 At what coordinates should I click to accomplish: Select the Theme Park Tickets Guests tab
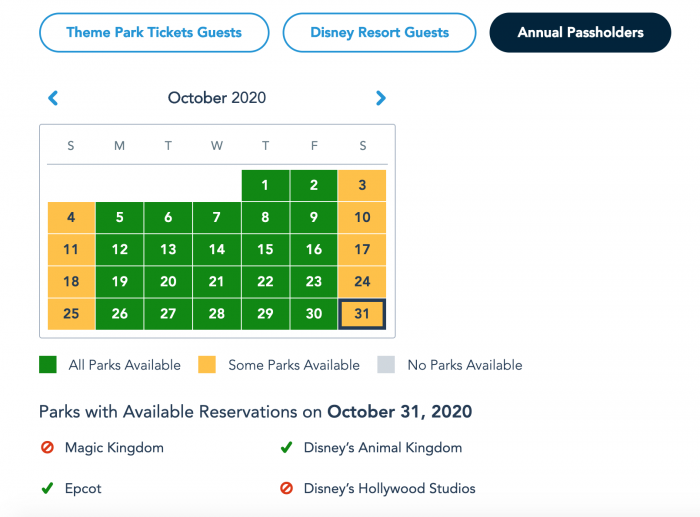[x=154, y=33]
